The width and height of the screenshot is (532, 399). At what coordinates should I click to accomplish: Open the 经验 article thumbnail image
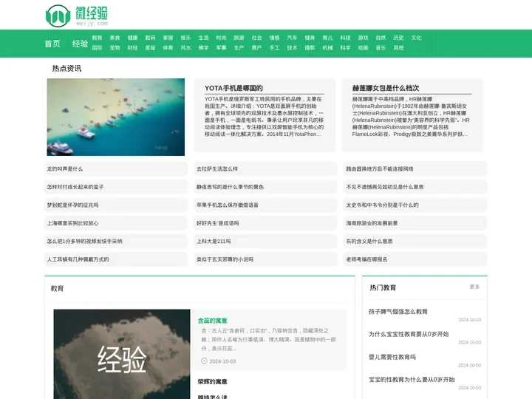point(122,354)
